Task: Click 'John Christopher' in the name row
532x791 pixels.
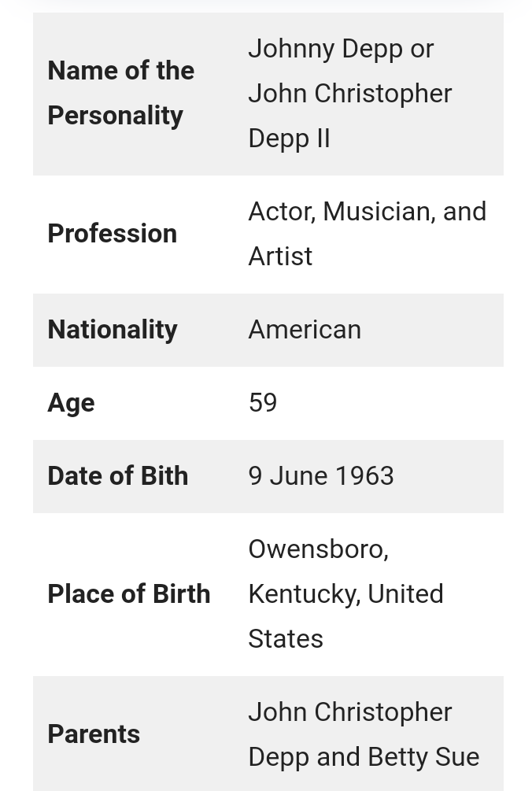Action: click(350, 94)
